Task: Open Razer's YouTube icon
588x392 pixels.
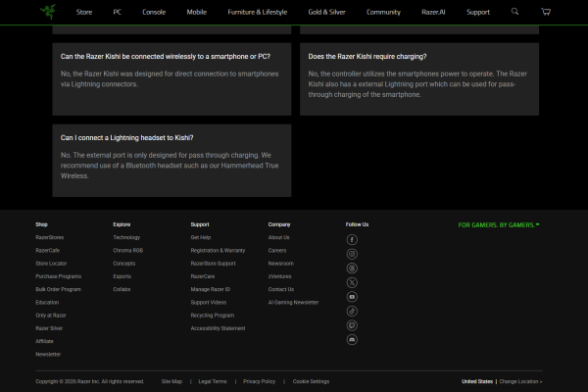Action: [x=352, y=297]
